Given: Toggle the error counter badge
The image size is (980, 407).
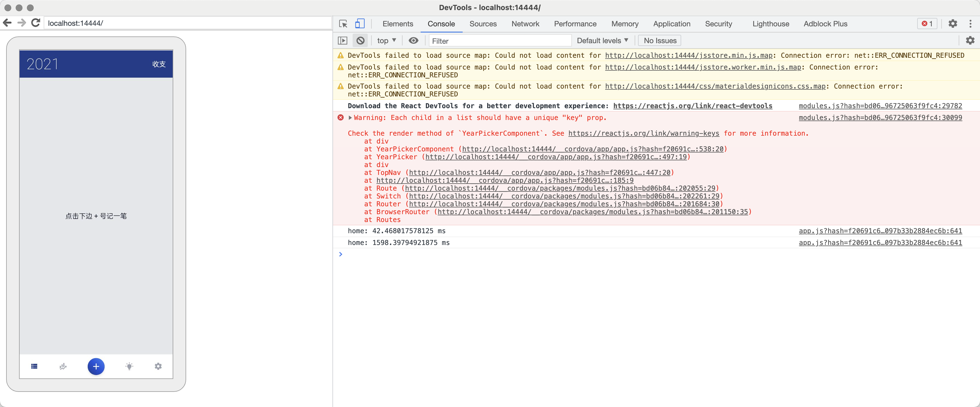Looking at the screenshot, I should [927, 23].
